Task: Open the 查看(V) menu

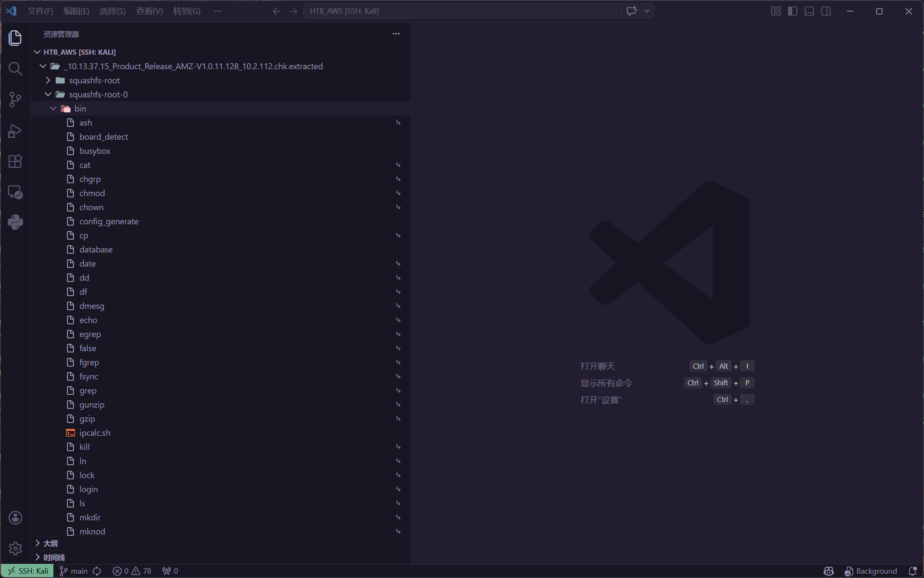Action: point(149,11)
